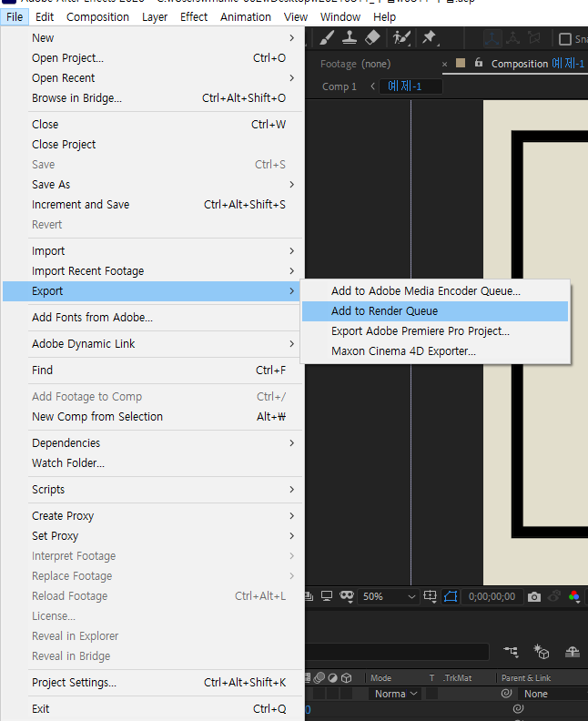
Task: Choose Add to Render Queue
Action: [x=435, y=310]
